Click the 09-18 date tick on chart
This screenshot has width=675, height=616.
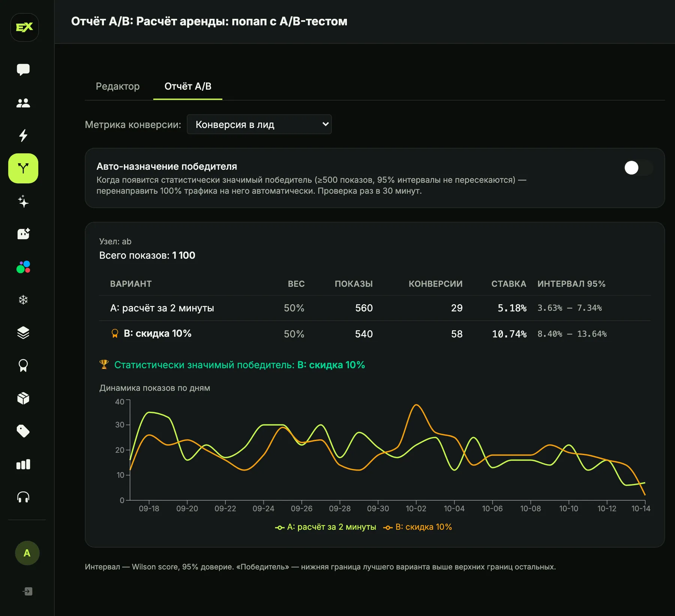(x=149, y=509)
